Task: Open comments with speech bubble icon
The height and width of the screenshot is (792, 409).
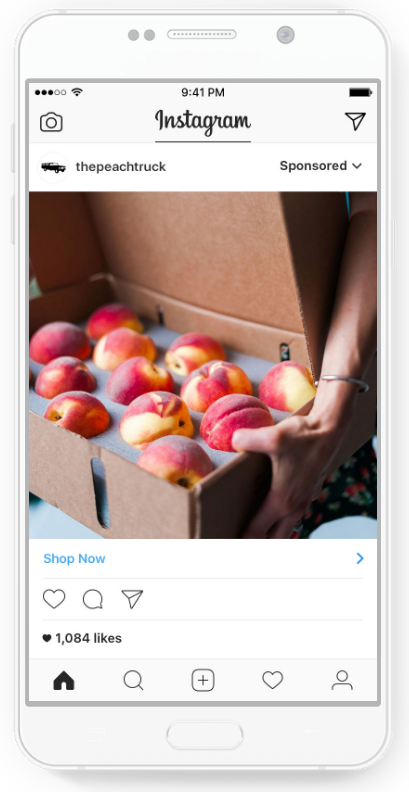Action: pyautogui.click(x=93, y=600)
